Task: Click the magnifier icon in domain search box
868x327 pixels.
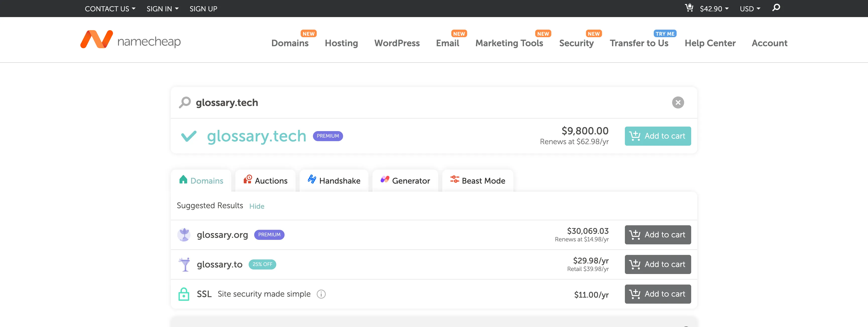Action: tap(185, 102)
